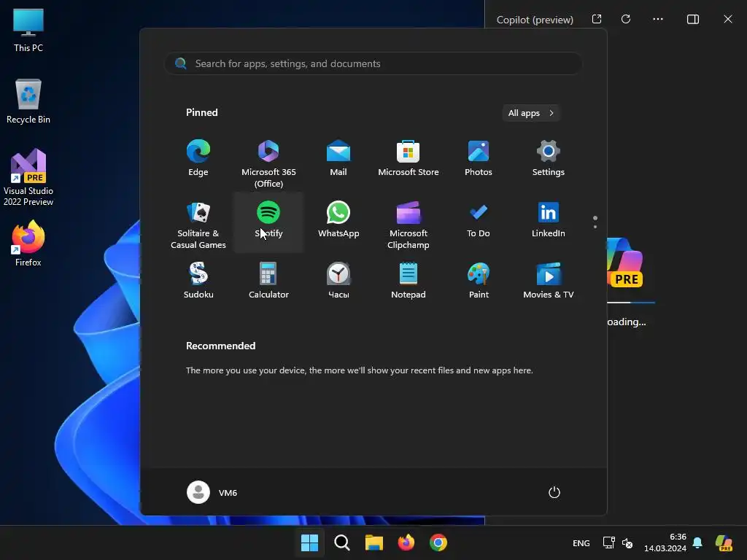This screenshot has height=560, width=747.
Task: Launch the To Do app
Action: pyautogui.click(x=479, y=220)
